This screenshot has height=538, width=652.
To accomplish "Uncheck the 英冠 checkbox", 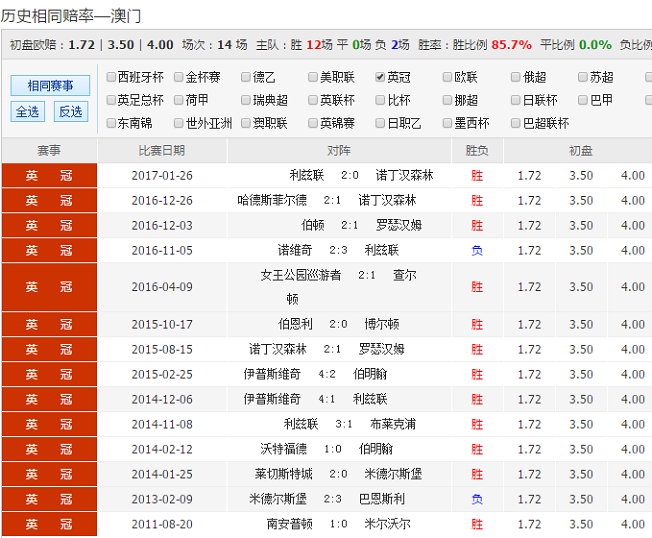I will pos(380,77).
